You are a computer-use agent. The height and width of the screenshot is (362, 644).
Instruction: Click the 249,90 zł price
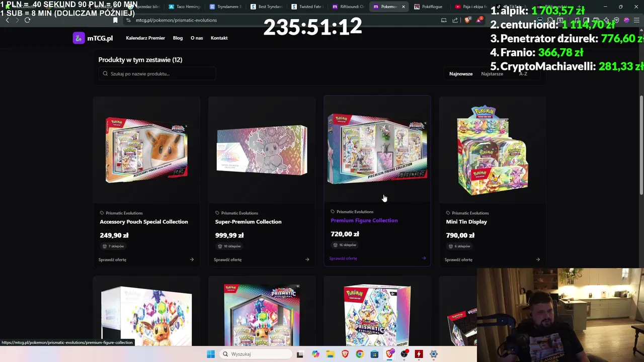114,235
